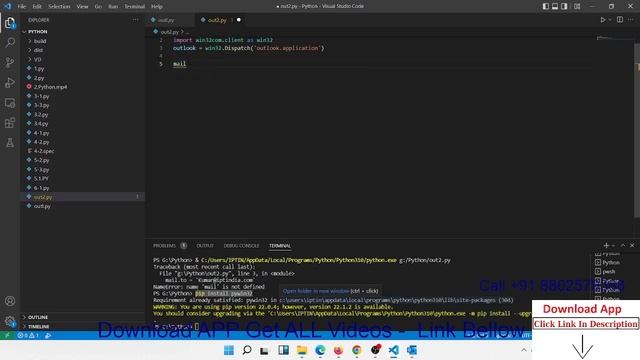The width and height of the screenshot is (640, 360).
Task: Open editor More Actions ellipsis
Action: point(631,20)
